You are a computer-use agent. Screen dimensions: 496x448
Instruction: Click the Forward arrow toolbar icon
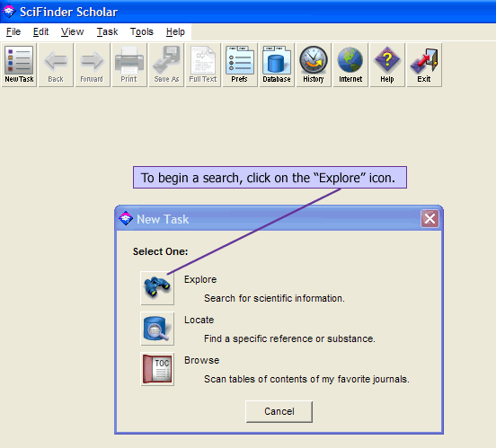click(x=92, y=65)
